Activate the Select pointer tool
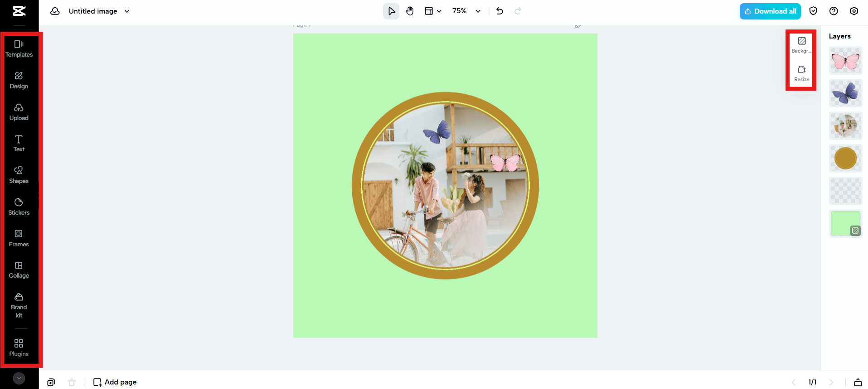Viewport: 868px width, 389px height. point(391,11)
